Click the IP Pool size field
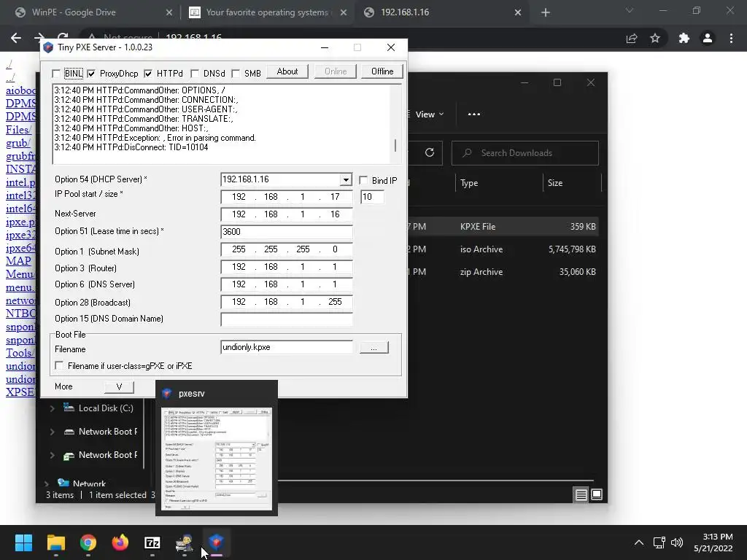747x560 pixels. [x=372, y=197]
